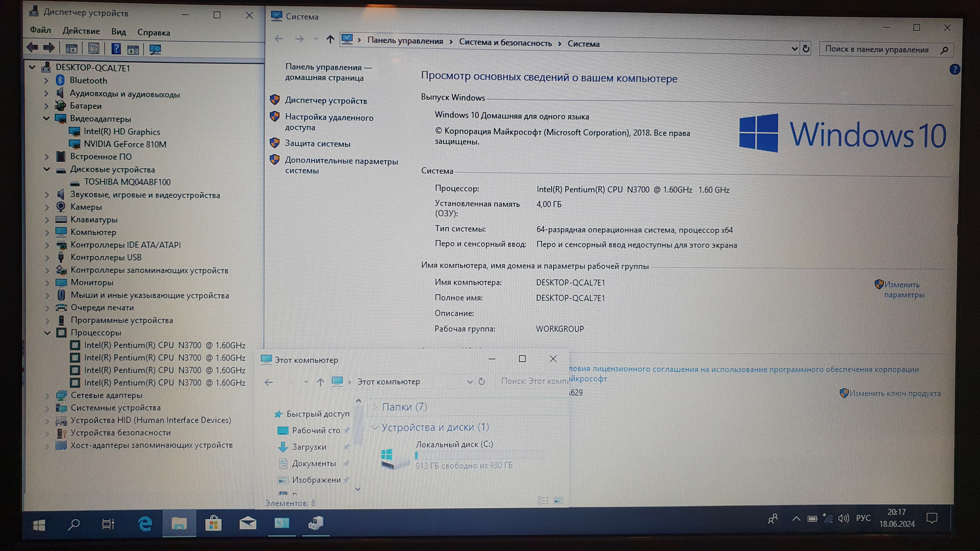Collapse the Процессоры category
The image size is (980, 551).
click(47, 333)
